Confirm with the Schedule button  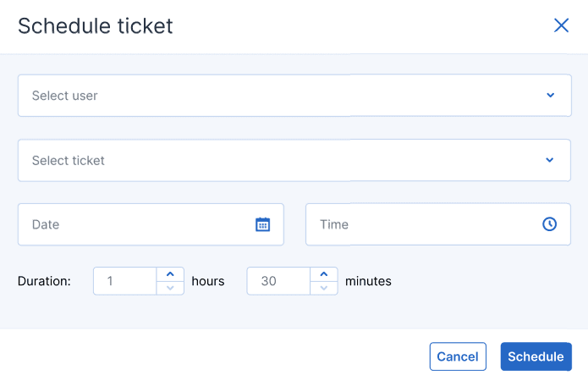tap(536, 356)
